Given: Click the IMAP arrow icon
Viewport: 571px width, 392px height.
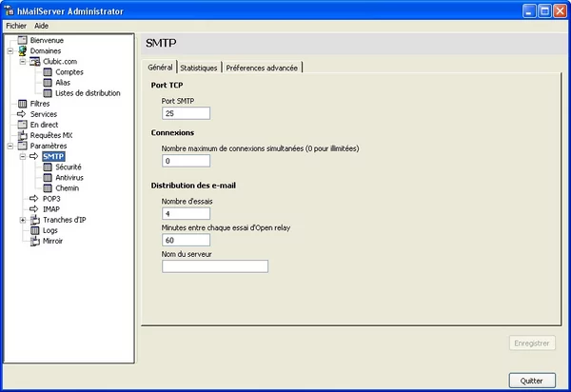Looking at the screenshot, I should pyautogui.click(x=34, y=209).
